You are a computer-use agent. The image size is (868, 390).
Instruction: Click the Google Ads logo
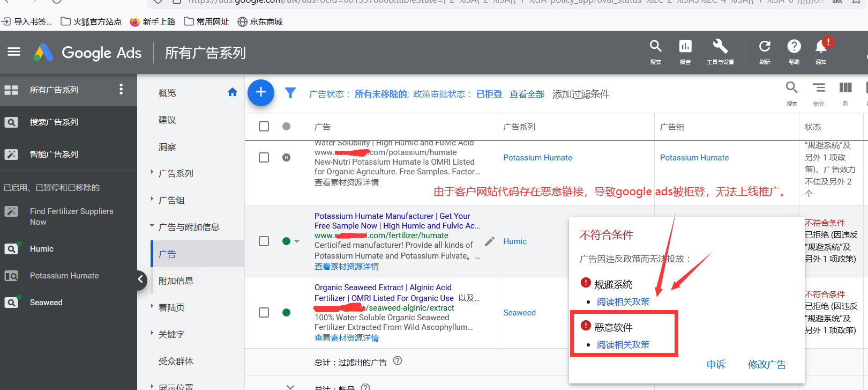click(x=87, y=53)
